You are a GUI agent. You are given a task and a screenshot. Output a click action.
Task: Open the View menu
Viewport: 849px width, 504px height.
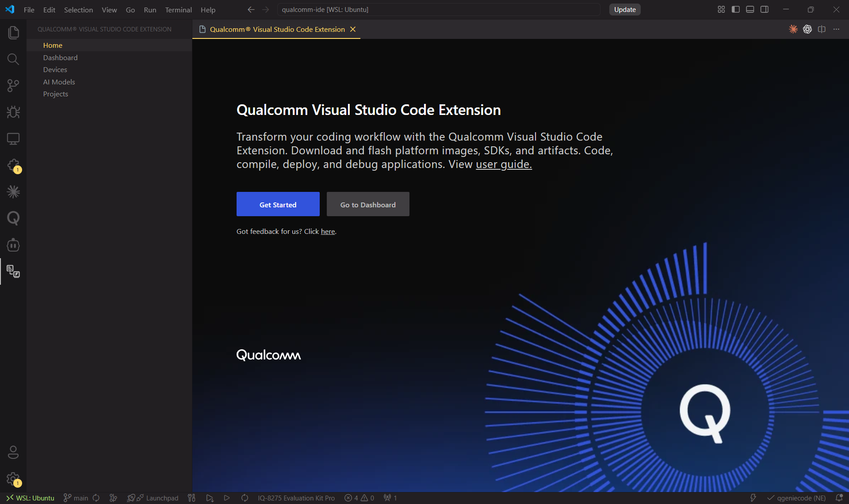coord(109,10)
